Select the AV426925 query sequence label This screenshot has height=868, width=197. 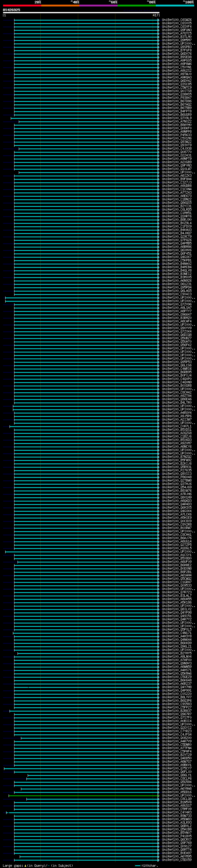[11, 10]
